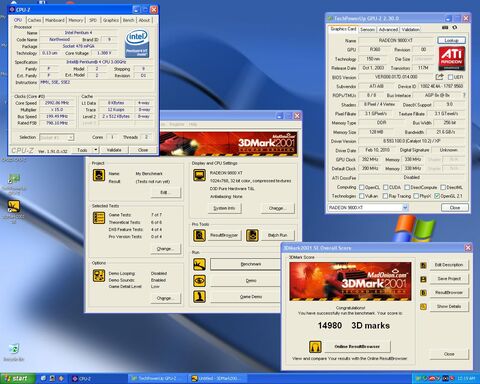The width and height of the screenshot is (480, 384).
Task: Open the Validation tab in GPU-Z
Action: coord(411,29)
